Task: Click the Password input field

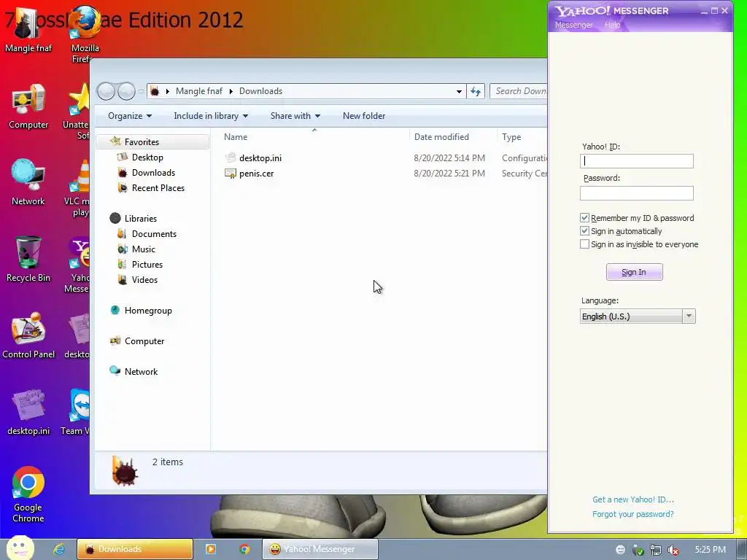Action: coord(636,192)
